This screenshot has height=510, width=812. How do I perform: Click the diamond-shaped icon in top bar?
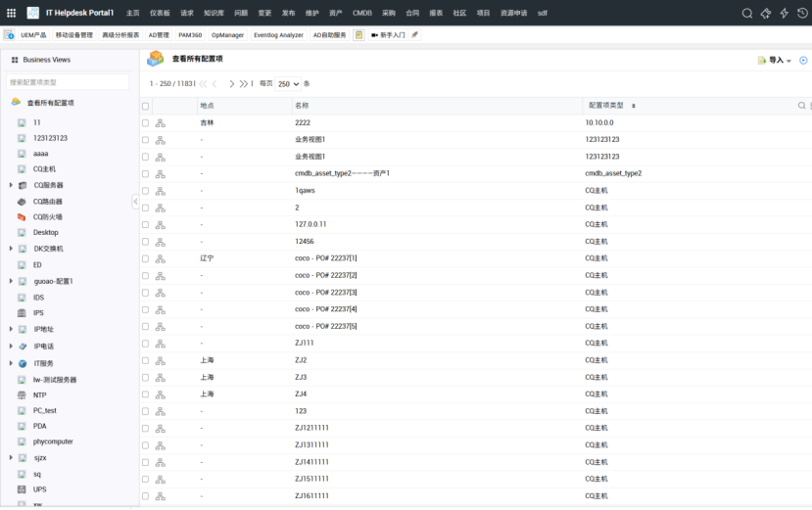pyautogui.click(x=765, y=14)
